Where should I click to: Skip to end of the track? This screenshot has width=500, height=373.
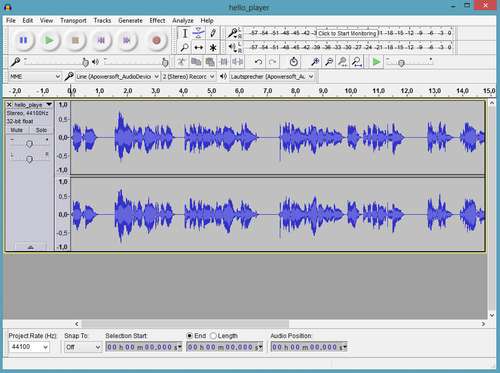127,40
